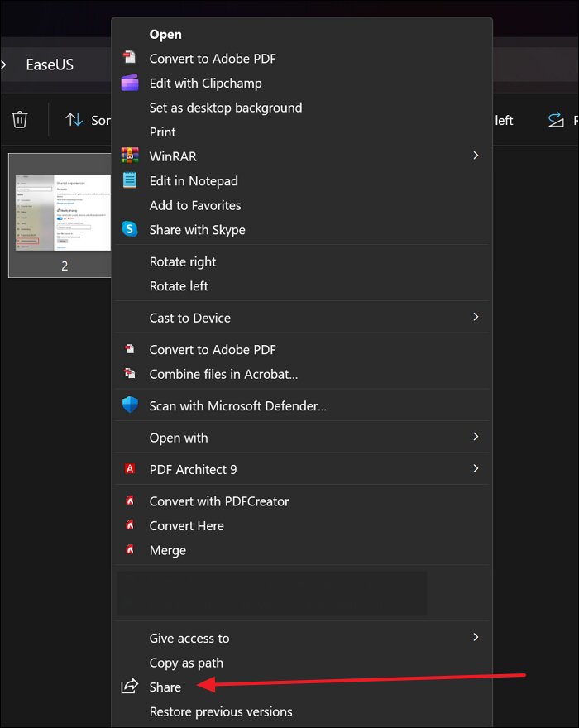Expand the Cast to Device submenu arrow
This screenshot has height=728, width=579.
pos(476,317)
